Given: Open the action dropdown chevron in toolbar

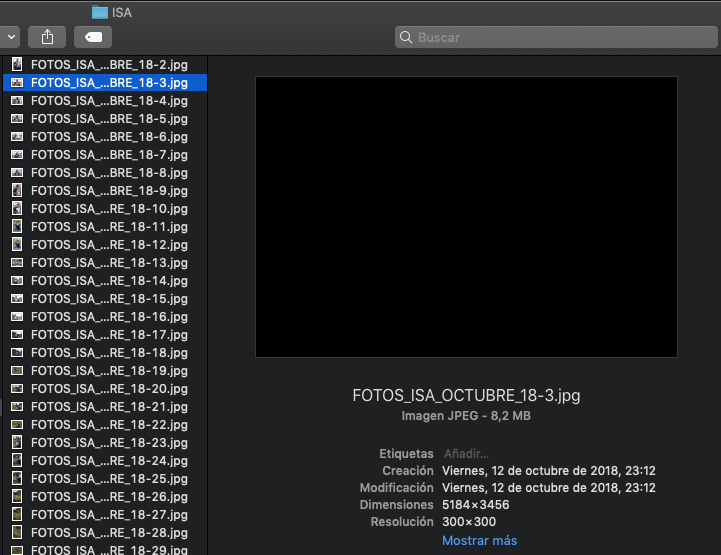Looking at the screenshot, I should 10,37.
